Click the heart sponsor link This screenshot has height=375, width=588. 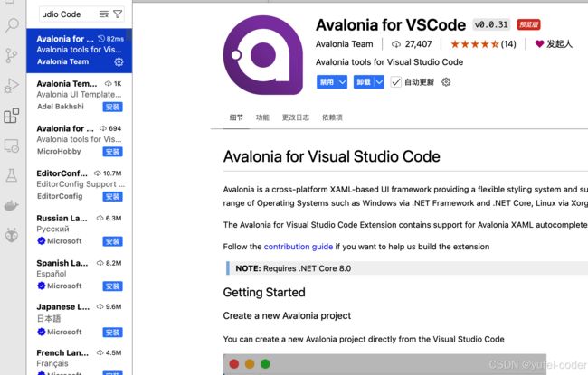(x=554, y=44)
